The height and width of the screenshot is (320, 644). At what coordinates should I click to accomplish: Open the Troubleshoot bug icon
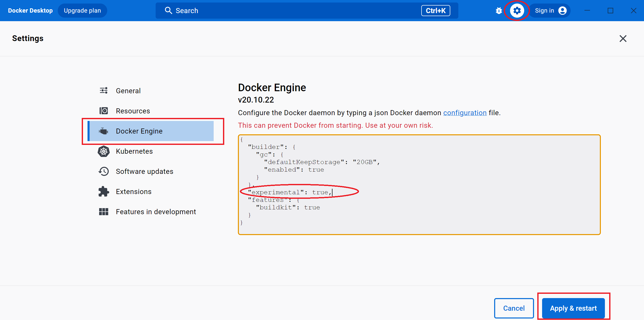point(499,11)
